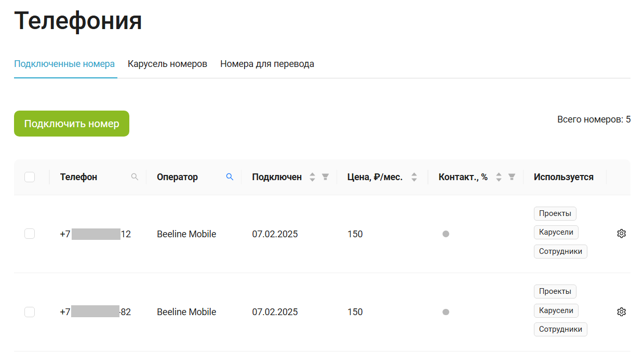Click gray contact status dot in second row
Viewport: 644px width, 352px height.
click(x=446, y=312)
